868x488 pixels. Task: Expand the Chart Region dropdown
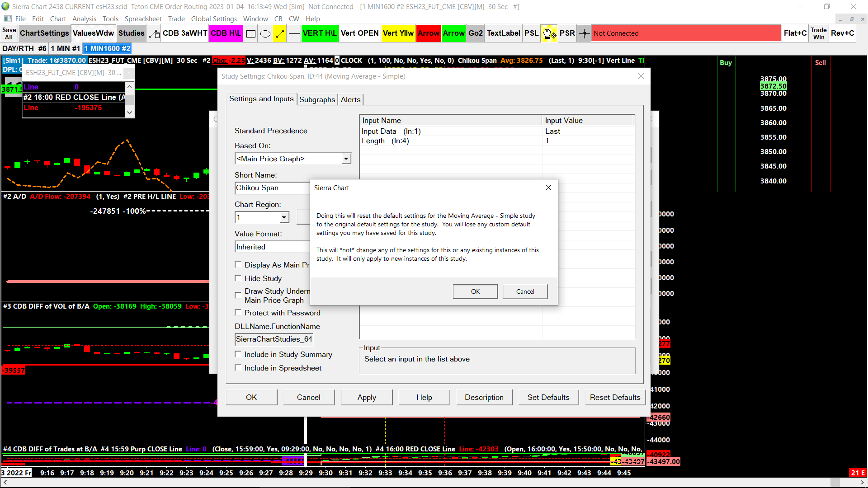[x=284, y=217]
